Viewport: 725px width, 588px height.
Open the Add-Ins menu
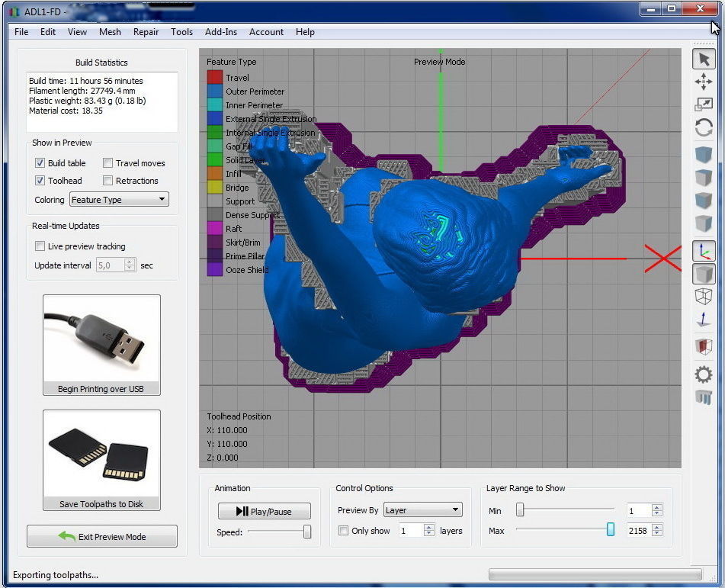pos(221,32)
